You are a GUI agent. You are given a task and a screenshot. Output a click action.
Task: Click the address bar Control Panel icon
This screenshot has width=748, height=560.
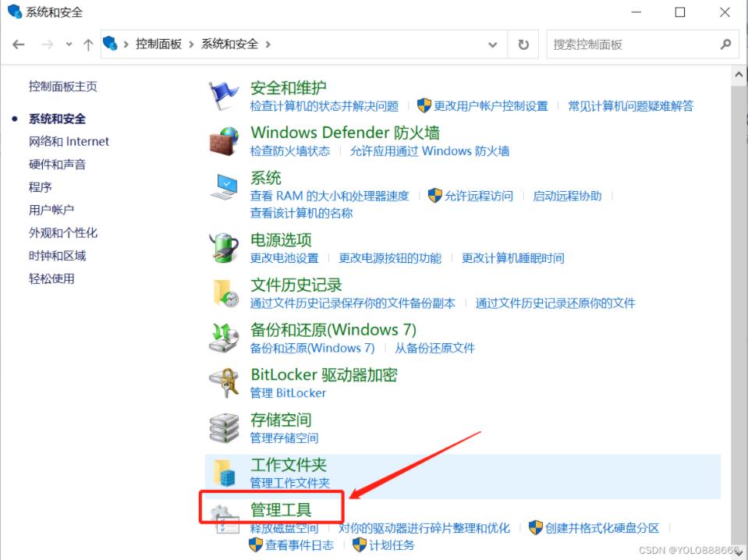pyautogui.click(x=110, y=43)
